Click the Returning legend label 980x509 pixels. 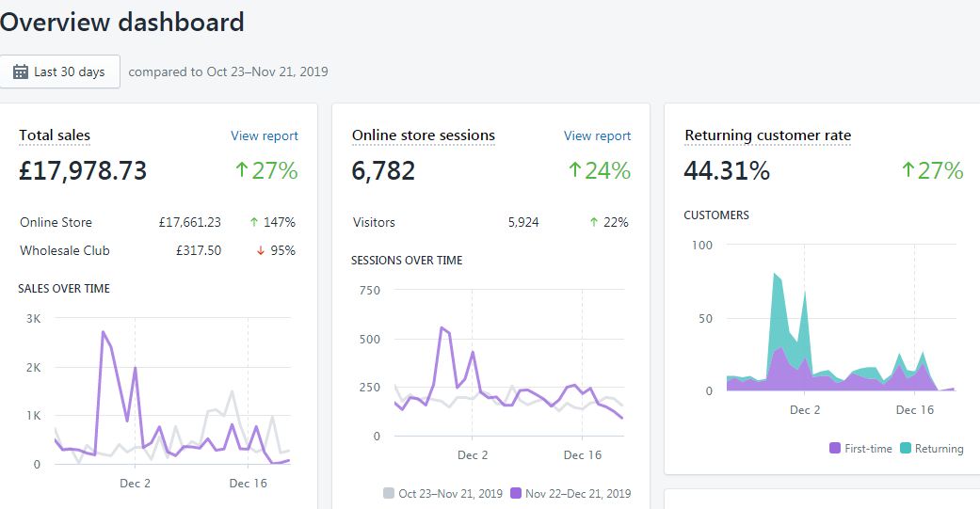tap(939, 449)
